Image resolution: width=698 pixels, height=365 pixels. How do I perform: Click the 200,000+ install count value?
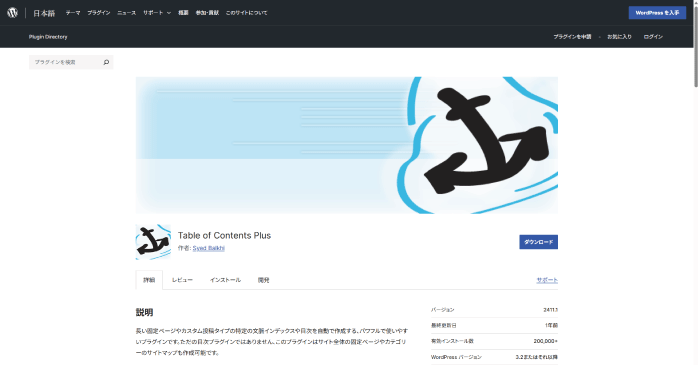point(546,341)
